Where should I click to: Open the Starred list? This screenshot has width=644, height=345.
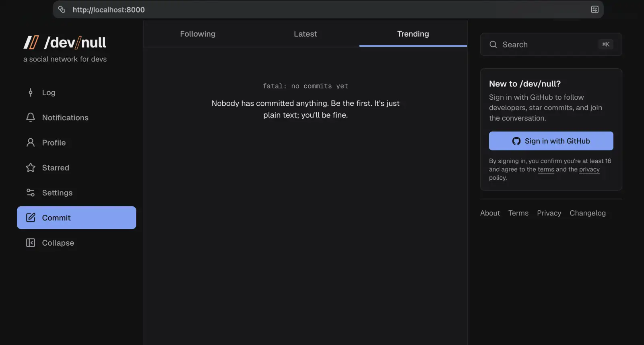click(76, 168)
